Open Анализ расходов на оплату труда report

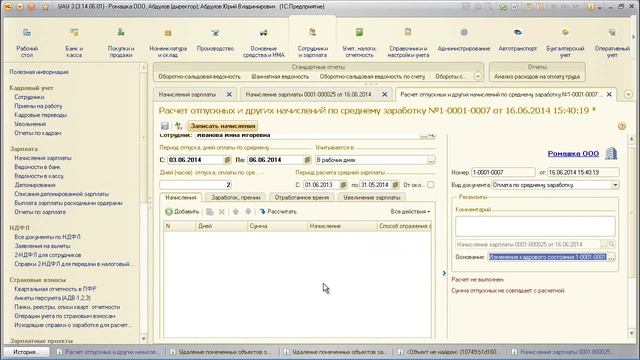click(537, 76)
